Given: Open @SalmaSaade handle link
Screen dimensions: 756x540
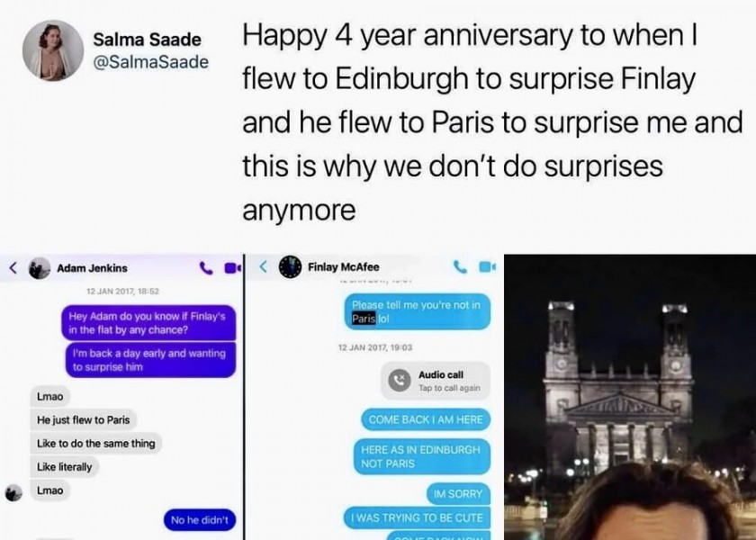Looking at the screenshot, I should coord(150,62).
